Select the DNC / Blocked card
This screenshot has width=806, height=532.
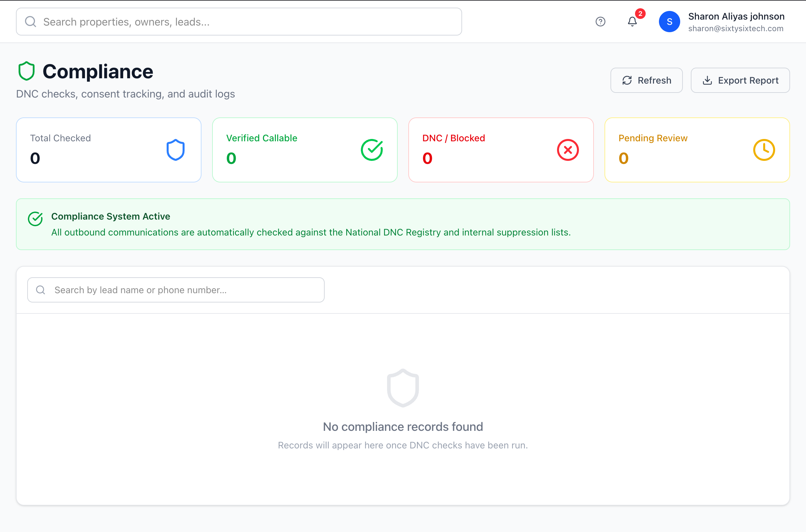coord(501,150)
